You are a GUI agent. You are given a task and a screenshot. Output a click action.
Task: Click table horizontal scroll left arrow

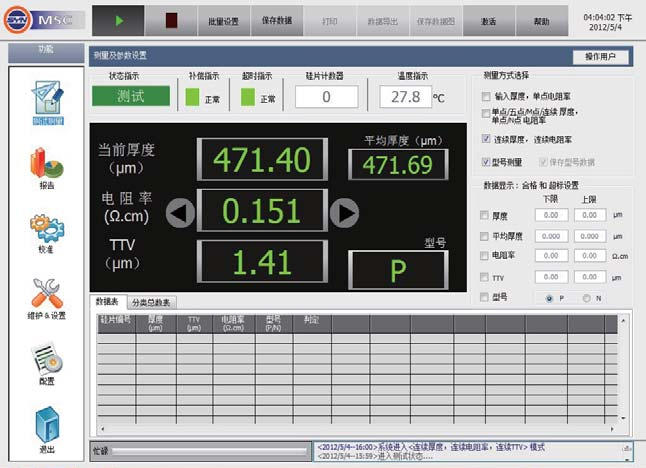coord(102,429)
